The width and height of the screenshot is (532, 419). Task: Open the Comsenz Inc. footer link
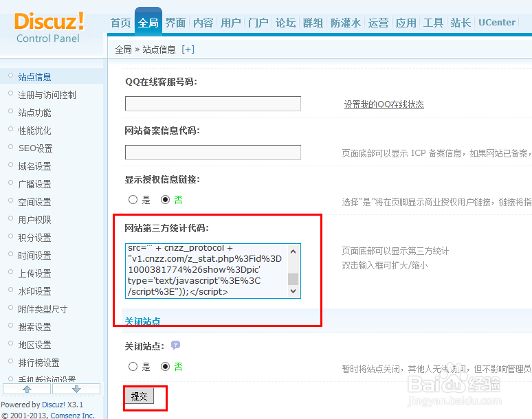[x=72, y=416]
